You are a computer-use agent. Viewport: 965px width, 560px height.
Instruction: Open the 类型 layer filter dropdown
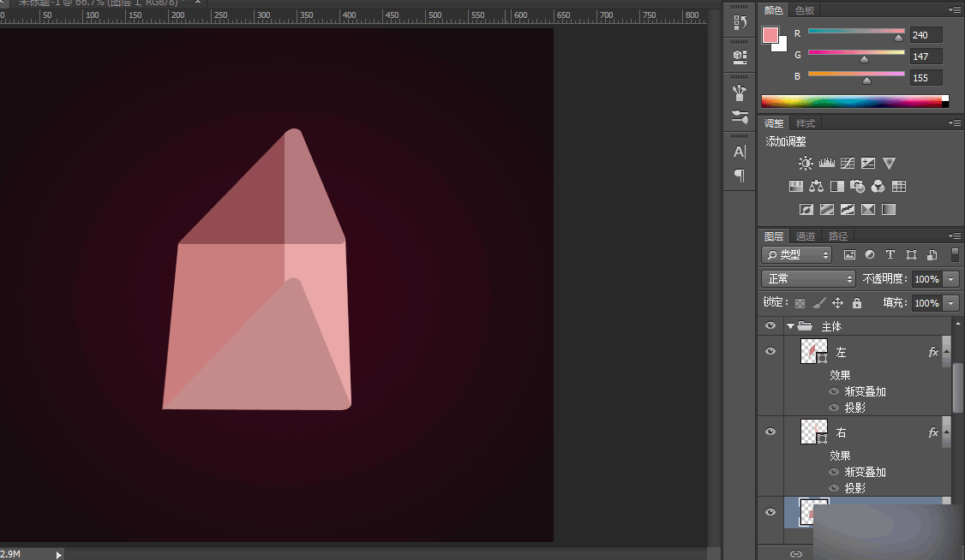tap(796, 254)
